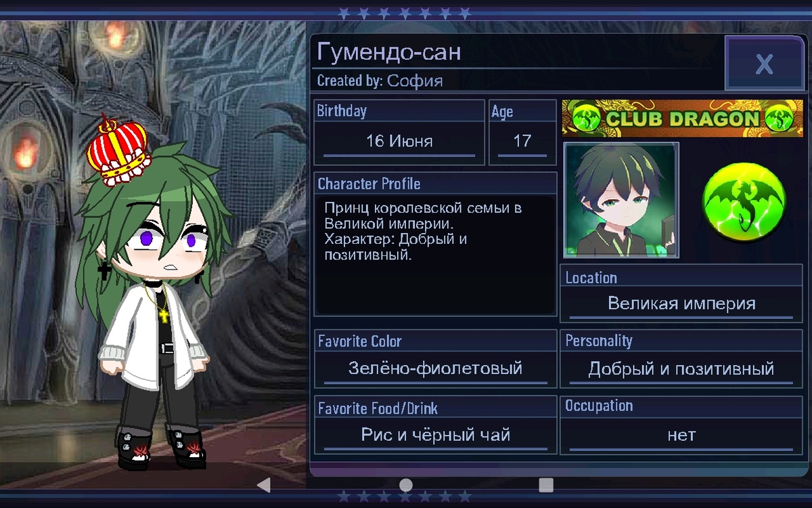Edit Favorite Color Зелёно-фиолетовый field
The width and height of the screenshot is (812, 508).
click(x=435, y=368)
